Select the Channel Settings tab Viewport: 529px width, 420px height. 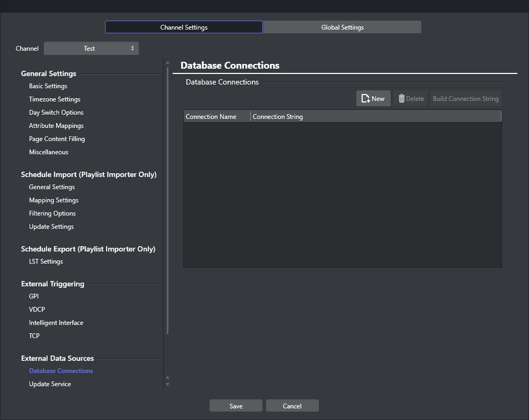[184, 27]
